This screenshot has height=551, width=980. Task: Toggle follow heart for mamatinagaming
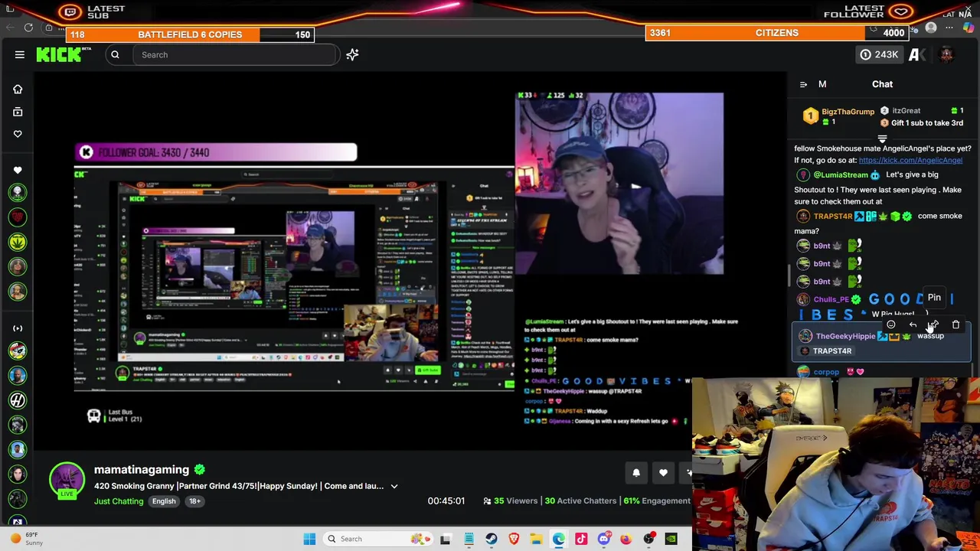[x=663, y=473]
